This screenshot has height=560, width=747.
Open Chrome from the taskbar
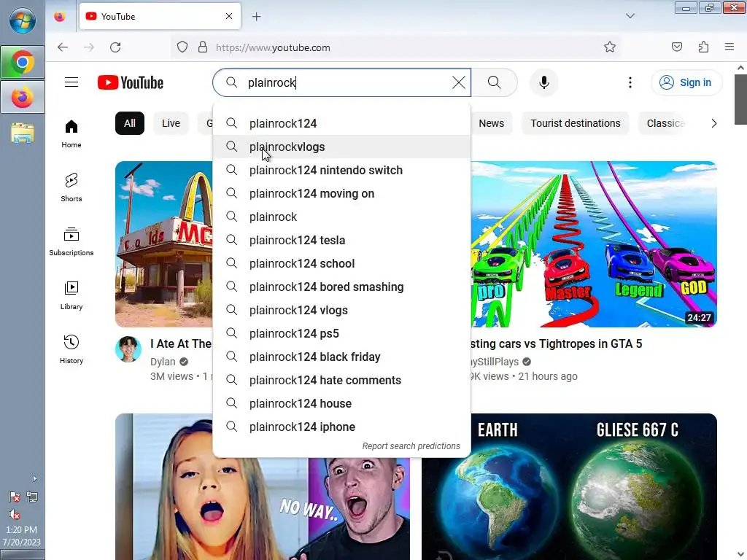(23, 63)
